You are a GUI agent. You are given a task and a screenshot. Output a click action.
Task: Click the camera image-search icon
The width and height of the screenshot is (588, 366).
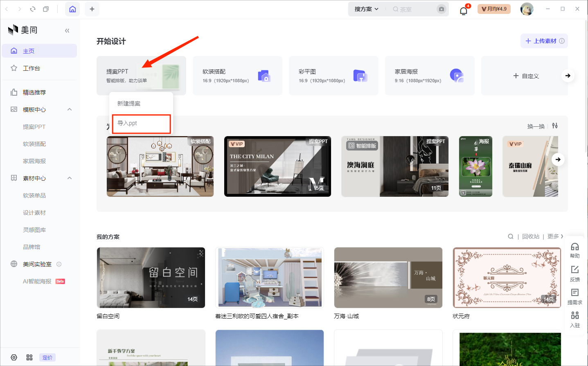tap(441, 9)
